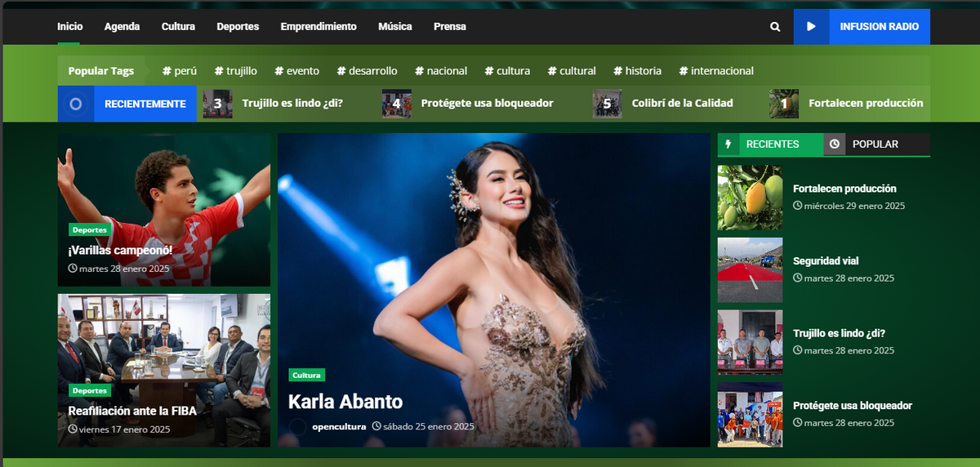Screen dimensions: 980x467
Task: Open the ¡Varillas campeonó! article
Action: (x=120, y=251)
